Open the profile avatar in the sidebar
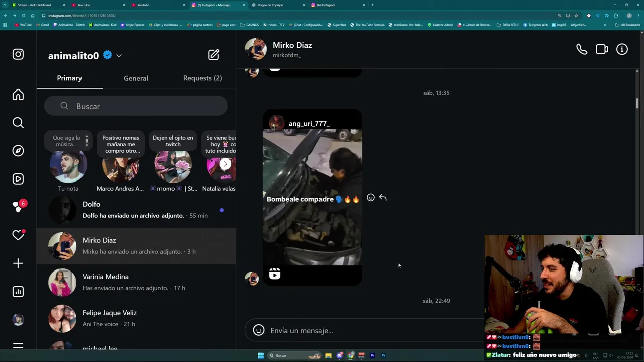The height and width of the screenshot is (362, 644). click(x=18, y=320)
